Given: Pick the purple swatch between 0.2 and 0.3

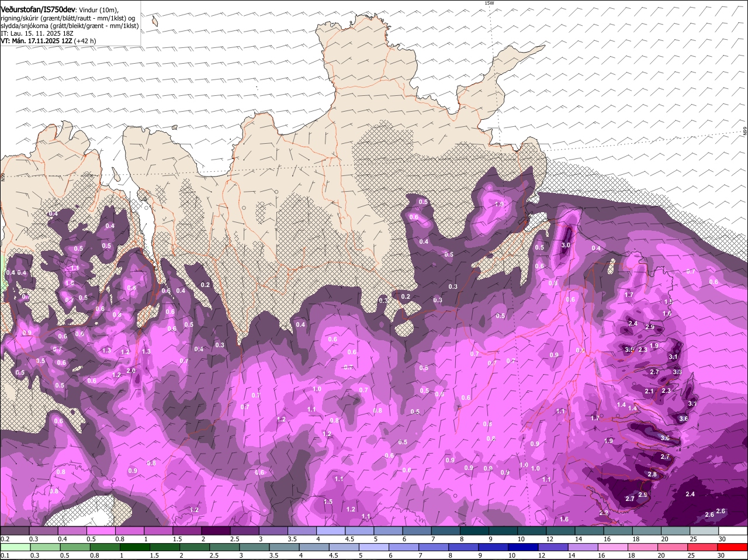Looking at the screenshot, I should tap(15, 530).
